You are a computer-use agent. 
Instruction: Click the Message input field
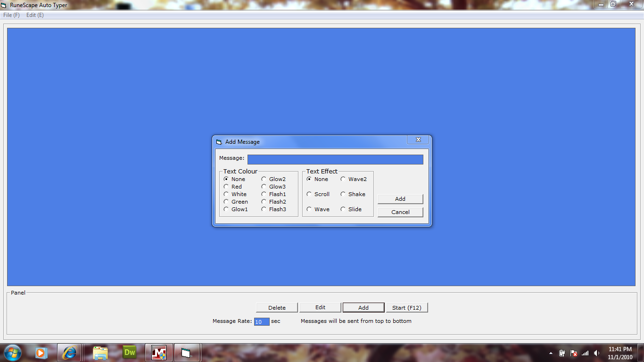click(335, 159)
